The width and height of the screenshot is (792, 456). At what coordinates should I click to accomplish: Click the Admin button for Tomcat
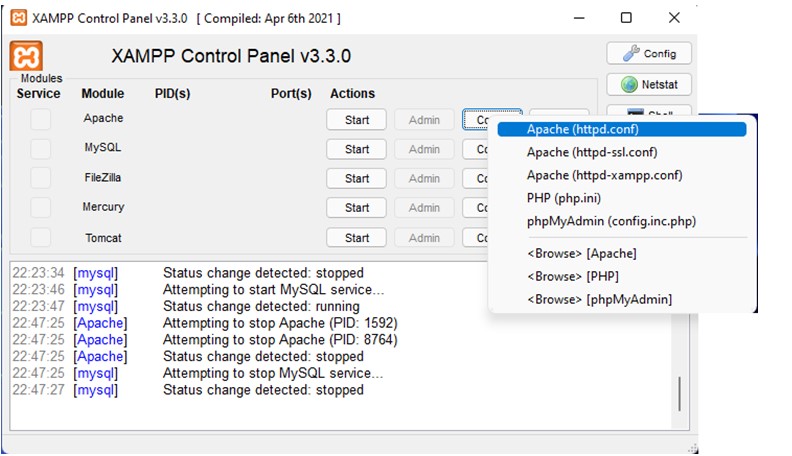point(424,237)
